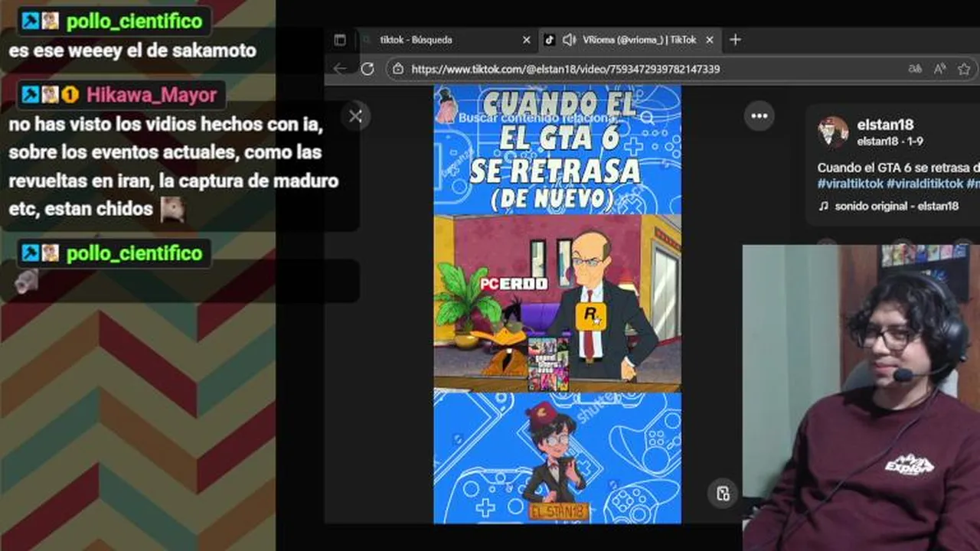Click top pollo_cientifico username in chat
The width and height of the screenshot is (980, 551).
pyautogui.click(x=135, y=21)
